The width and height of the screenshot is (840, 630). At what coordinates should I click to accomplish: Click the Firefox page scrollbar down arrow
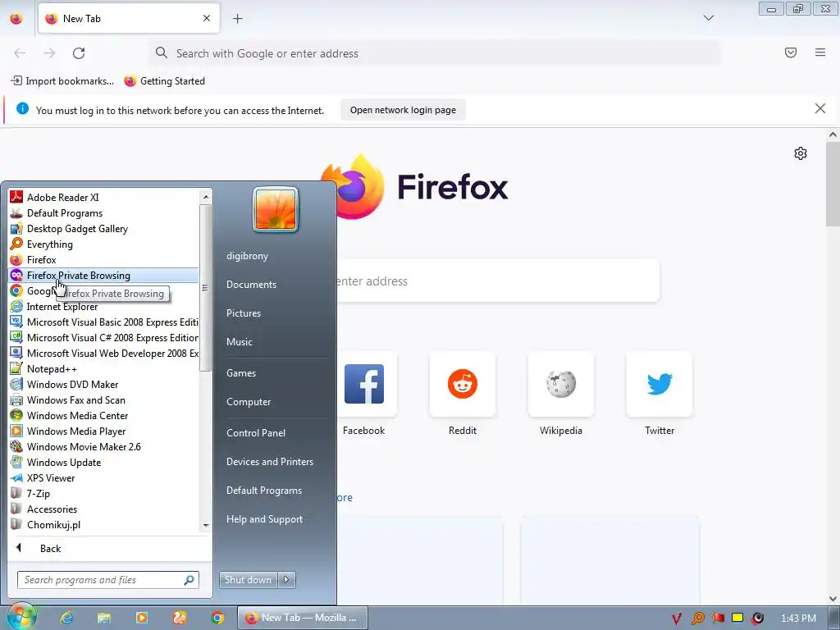pyautogui.click(x=833, y=598)
